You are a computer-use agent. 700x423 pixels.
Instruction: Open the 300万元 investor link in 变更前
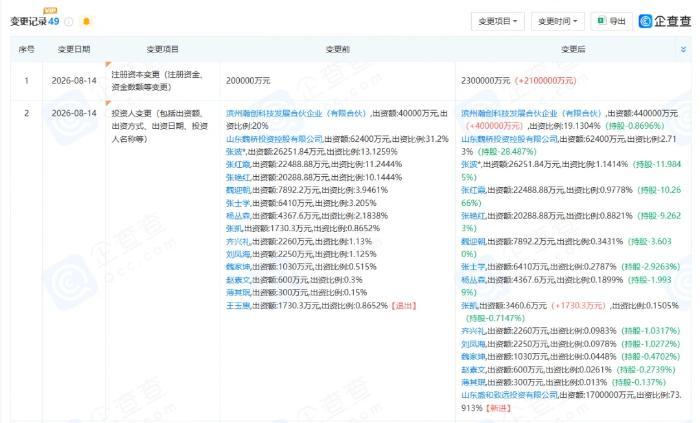tap(238, 293)
